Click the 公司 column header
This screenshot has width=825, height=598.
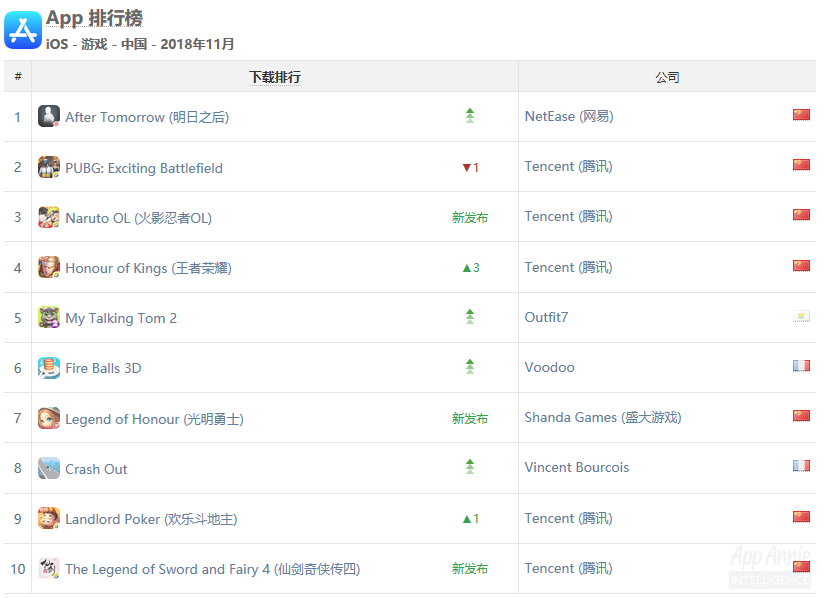[667, 77]
